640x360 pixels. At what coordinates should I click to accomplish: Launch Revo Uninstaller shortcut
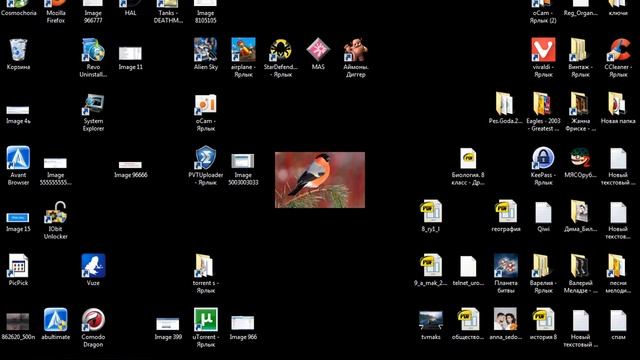pyautogui.click(x=93, y=50)
